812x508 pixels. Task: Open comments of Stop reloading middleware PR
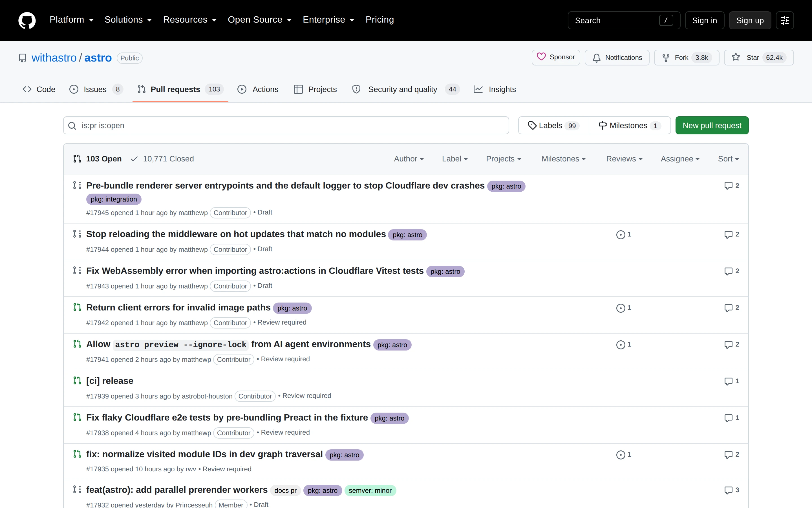click(731, 234)
